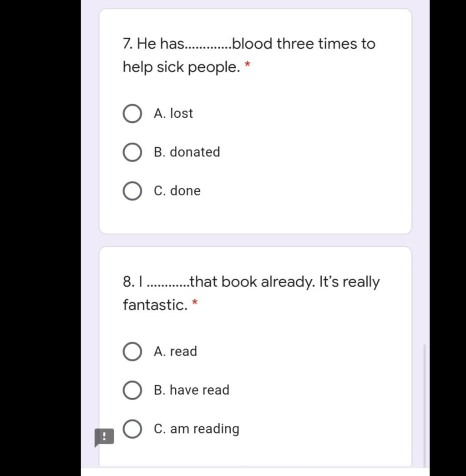The height and width of the screenshot is (476, 466).
Task: Select radio circle for A. lost
Action: [x=132, y=114]
